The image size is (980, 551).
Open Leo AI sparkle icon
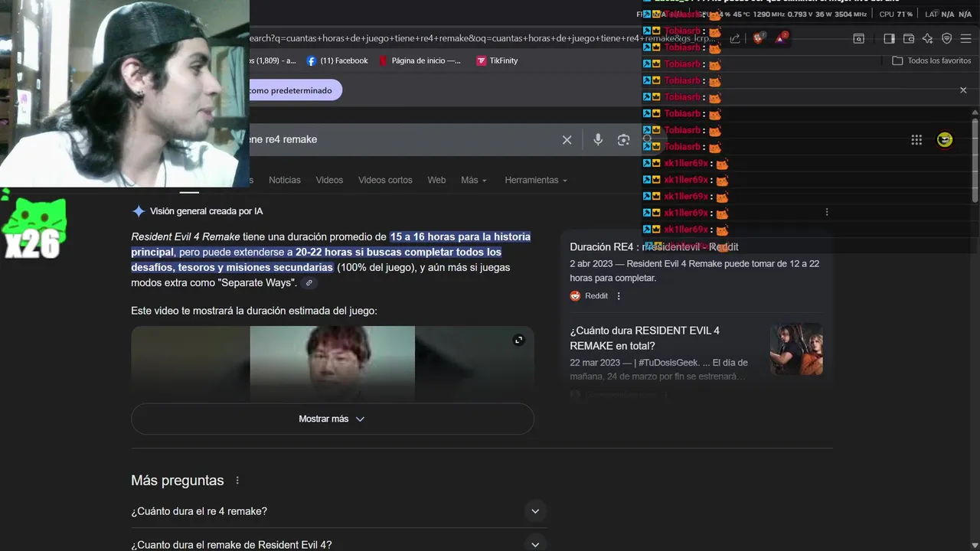coord(927,38)
